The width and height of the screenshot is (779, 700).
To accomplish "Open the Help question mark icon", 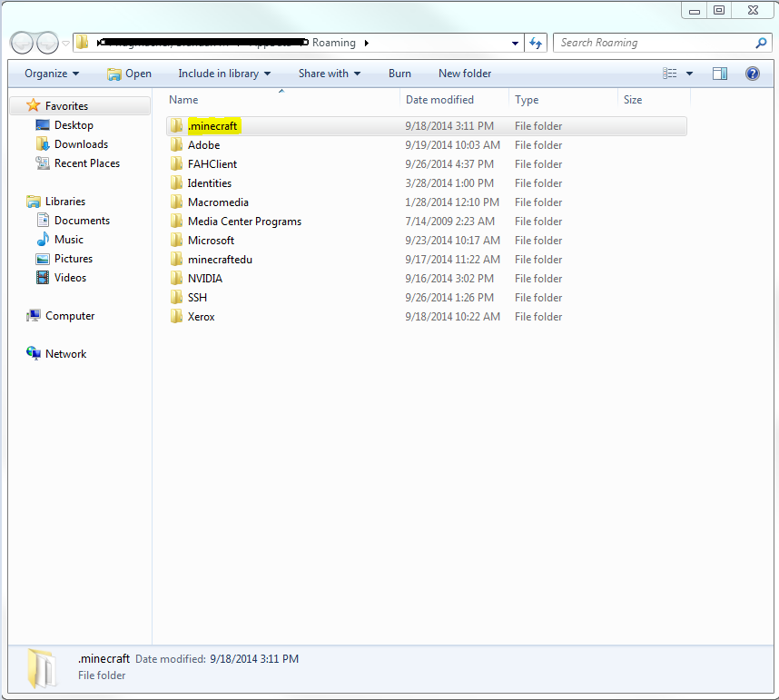I will click(x=752, y=74).
